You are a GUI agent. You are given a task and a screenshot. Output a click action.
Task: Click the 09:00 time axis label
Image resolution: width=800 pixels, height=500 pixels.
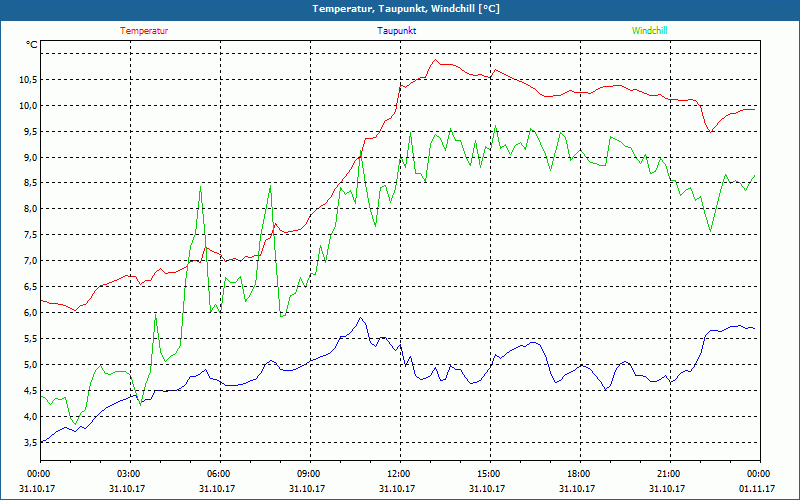[x=310, y=474]
